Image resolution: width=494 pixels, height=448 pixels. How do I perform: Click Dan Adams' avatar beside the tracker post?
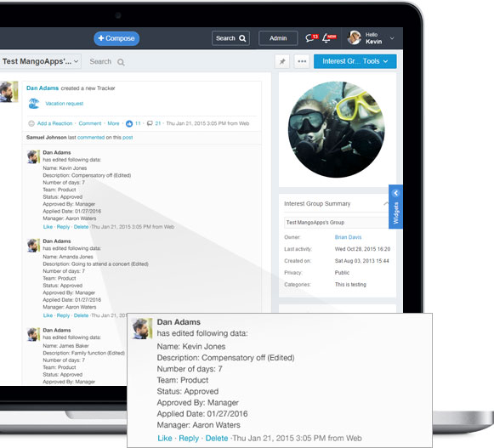9,92
